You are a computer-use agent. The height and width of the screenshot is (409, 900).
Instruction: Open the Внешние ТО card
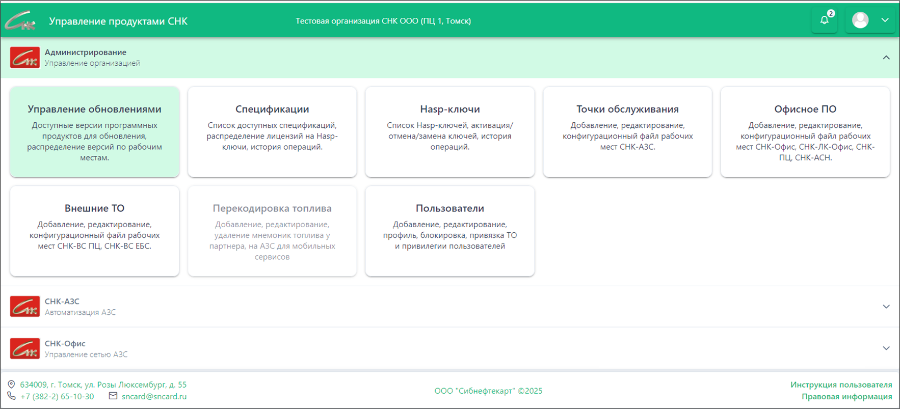point(95,231)
